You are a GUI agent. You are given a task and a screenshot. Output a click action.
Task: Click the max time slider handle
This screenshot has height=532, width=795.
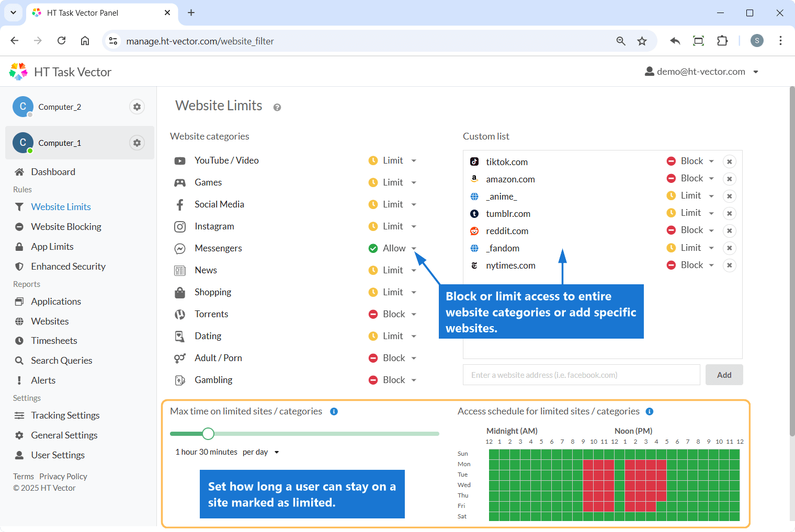pyautogui.click(x=208, y=434)
